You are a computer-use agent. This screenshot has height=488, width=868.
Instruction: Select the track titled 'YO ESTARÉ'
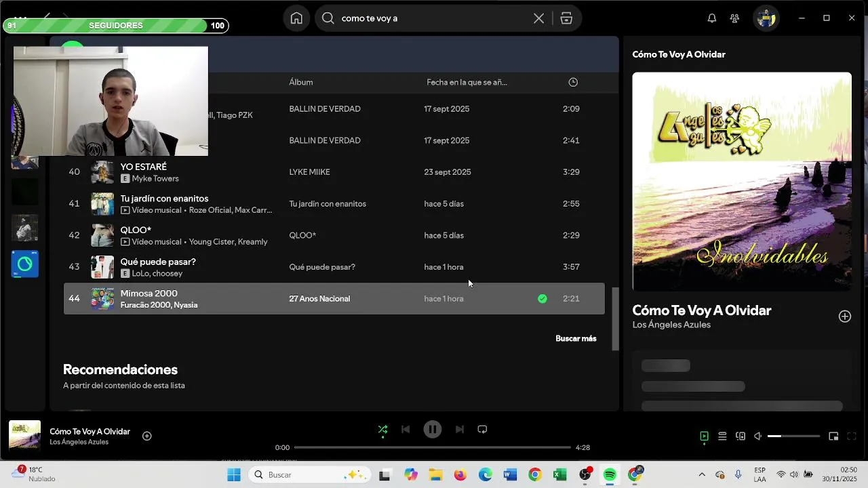(x=144, y=167)
